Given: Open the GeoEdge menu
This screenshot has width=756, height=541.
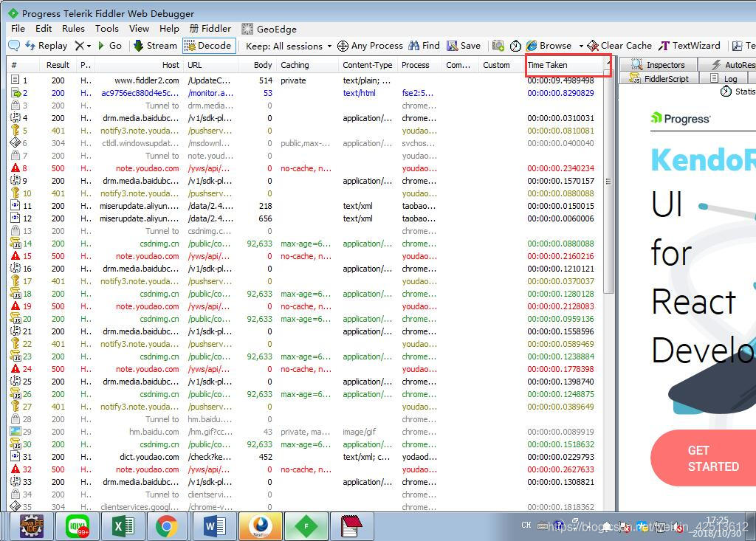Looking at the screenshot, I should (x=269, y=29).
